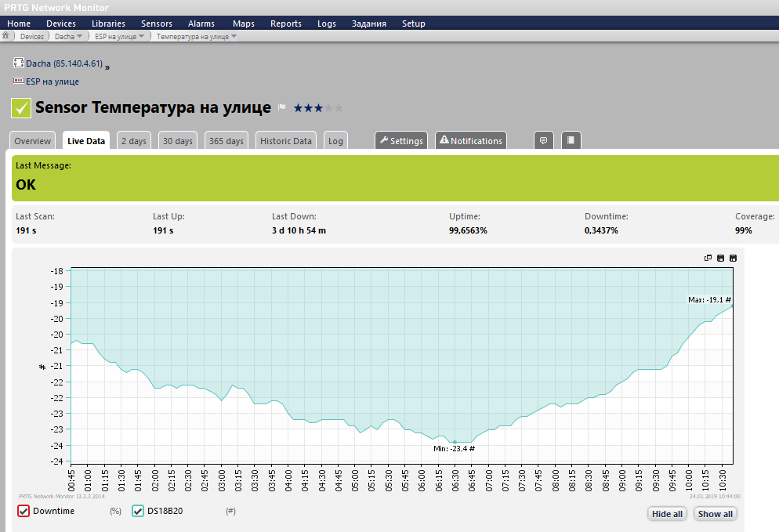Click the Hide all button
779x532 pixels.
click(x=667, y=514)
